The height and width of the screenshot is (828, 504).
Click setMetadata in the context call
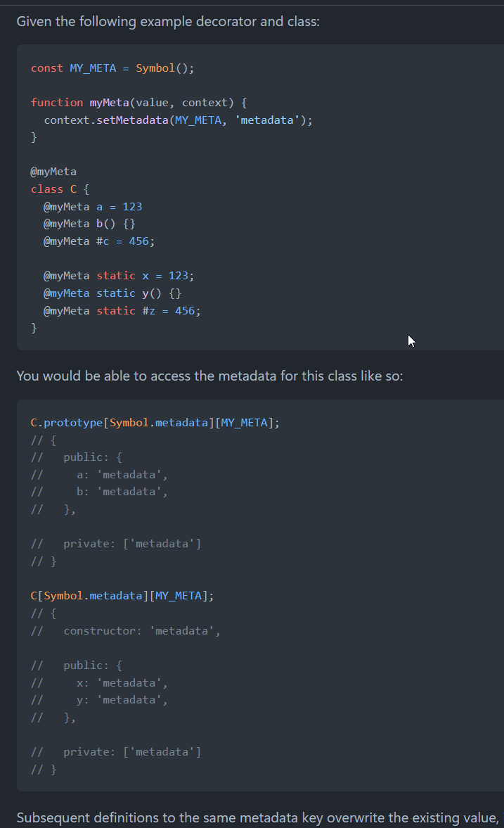[132, 120]
